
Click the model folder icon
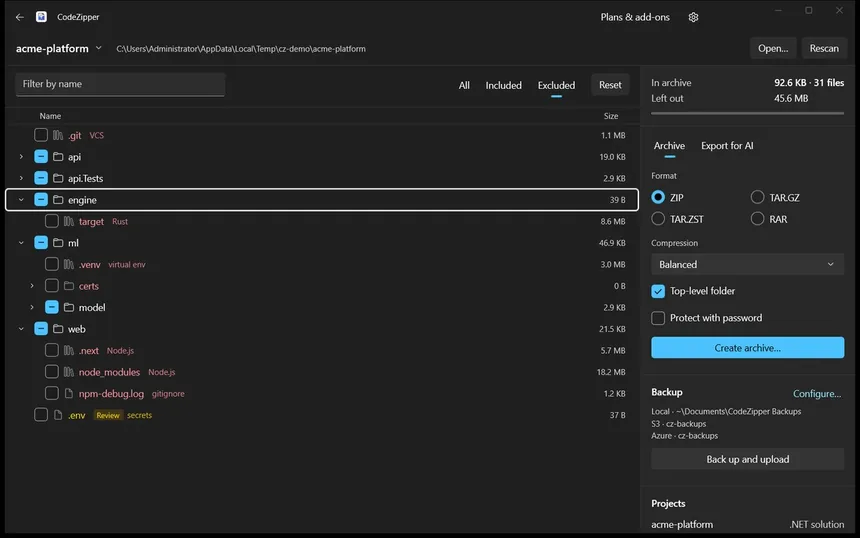(x=69, y=308)
